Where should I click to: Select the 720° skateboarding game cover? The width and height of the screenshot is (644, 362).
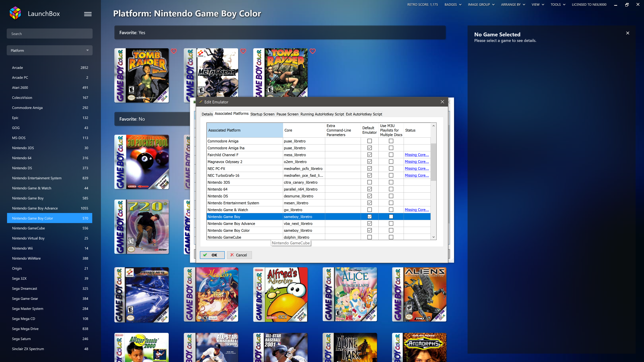pos(142,227)
